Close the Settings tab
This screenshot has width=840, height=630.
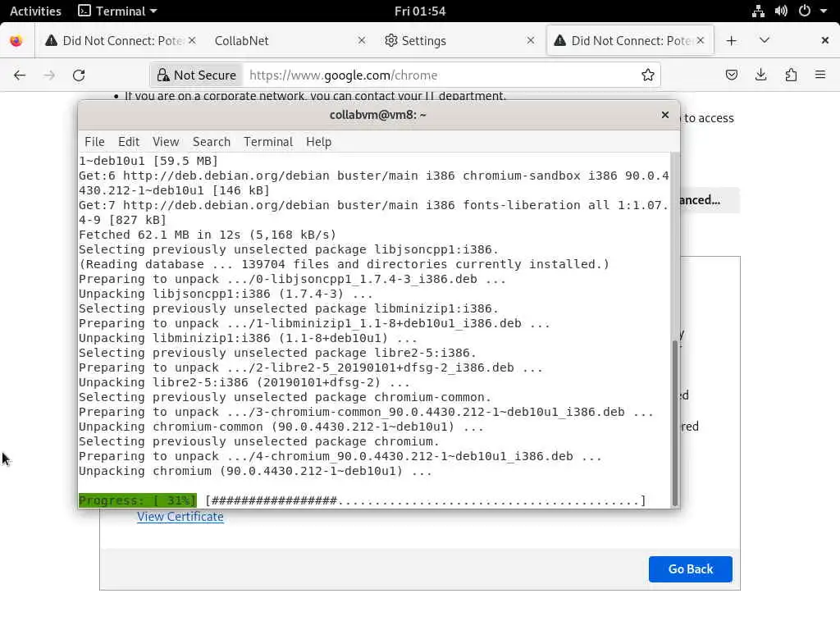[531, 41]
